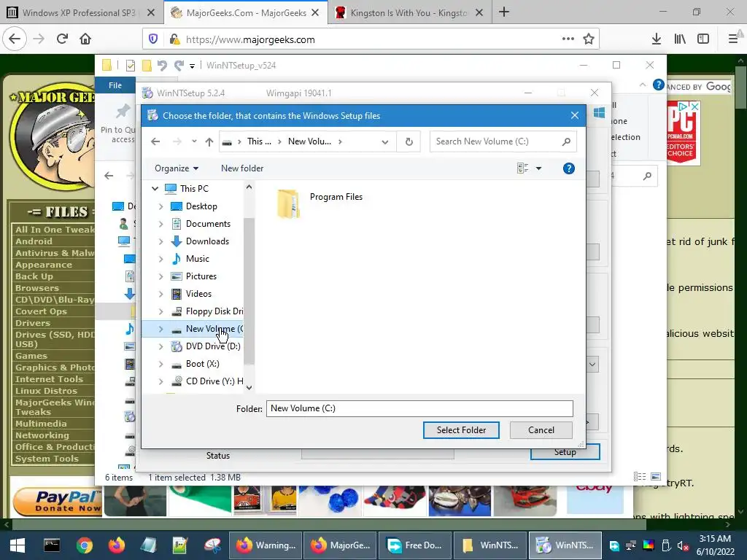Click Up one level arrow in folder dialog

point(209,141)
